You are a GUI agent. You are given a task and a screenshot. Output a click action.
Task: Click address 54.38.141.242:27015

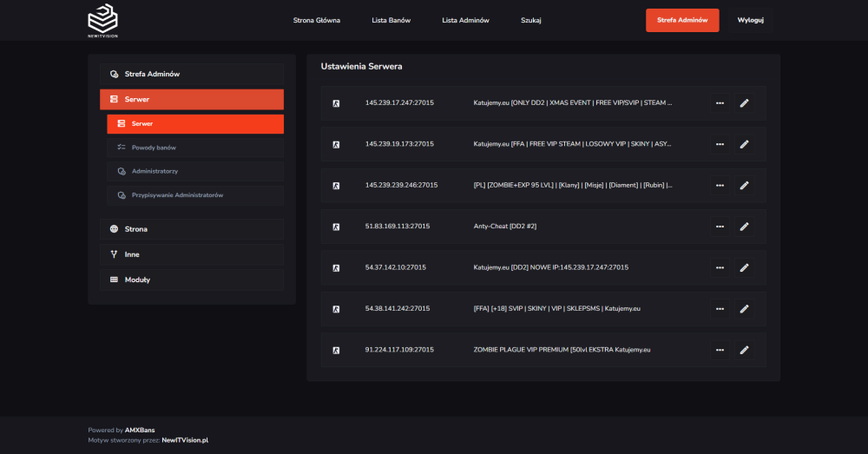pos(398,309)
